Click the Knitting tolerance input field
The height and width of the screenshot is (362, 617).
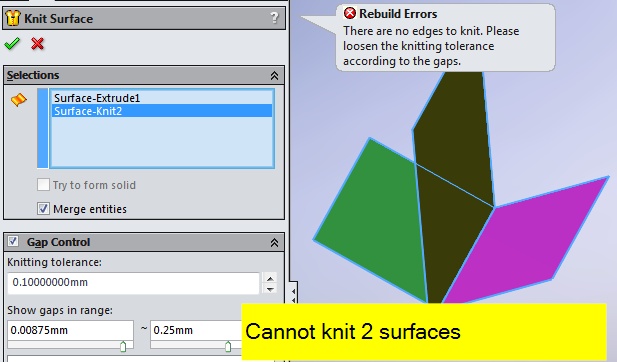[x=133, y=283]
